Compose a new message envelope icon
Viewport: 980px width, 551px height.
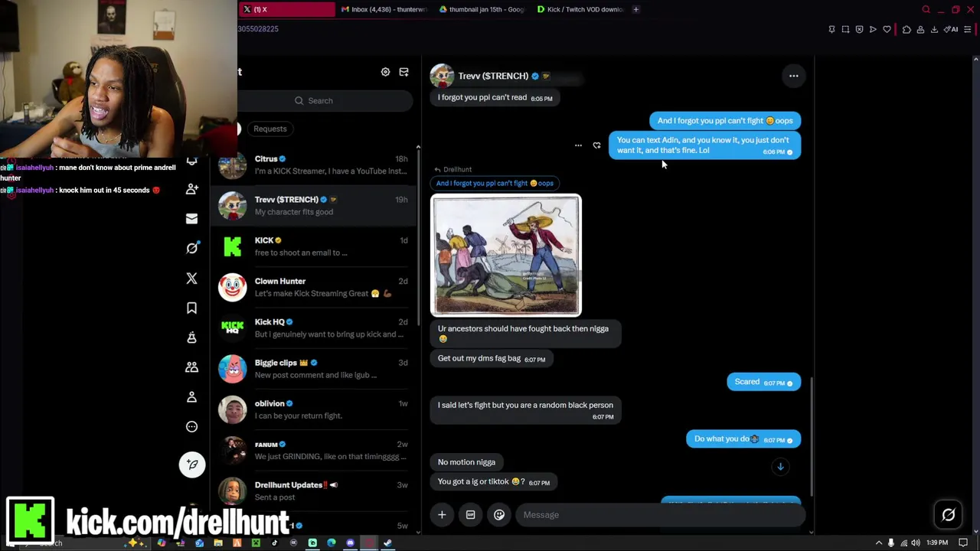(x=403, y=72)
